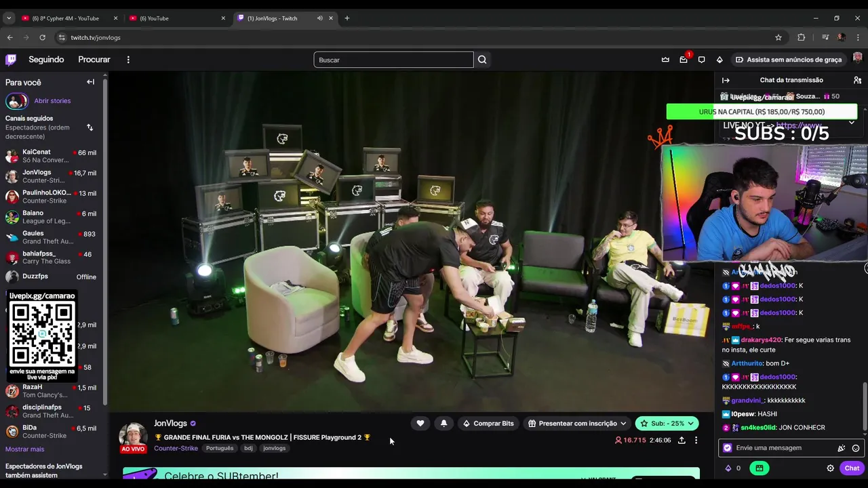Open Presentear com inscrição dropdown
Screen dimensions: 868x488
point(577,424)
